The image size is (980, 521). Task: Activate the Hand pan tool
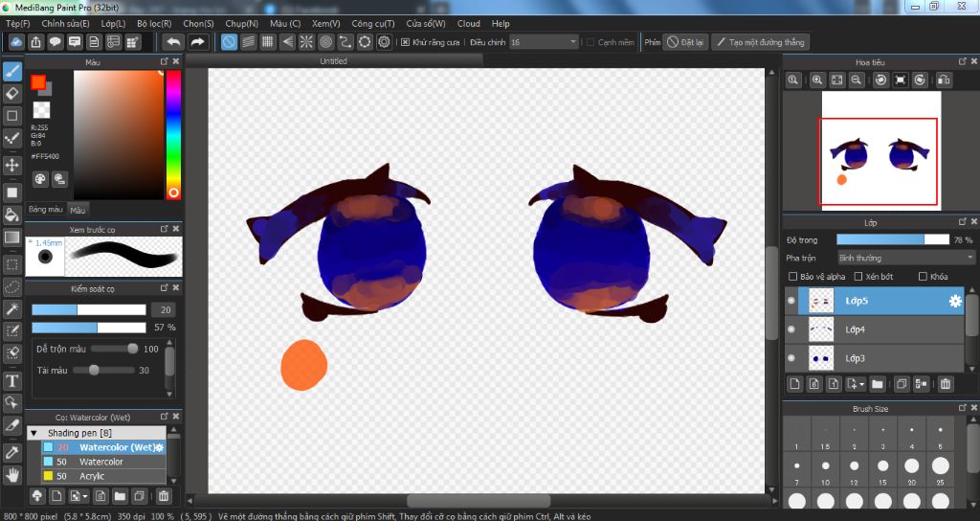point(12,474)
